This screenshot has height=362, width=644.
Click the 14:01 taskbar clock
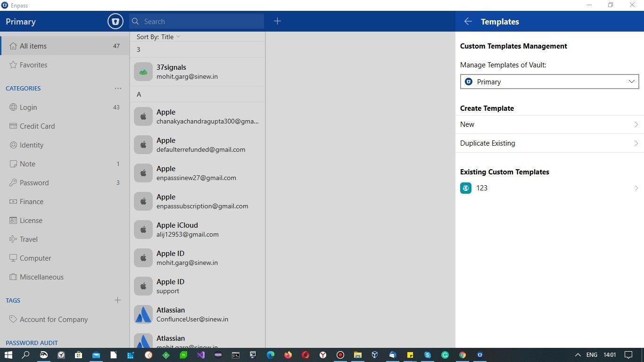[x=610, y=355]
